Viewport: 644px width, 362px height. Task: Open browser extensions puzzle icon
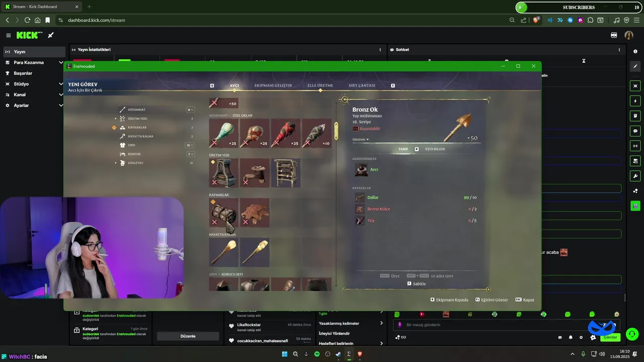590,20
